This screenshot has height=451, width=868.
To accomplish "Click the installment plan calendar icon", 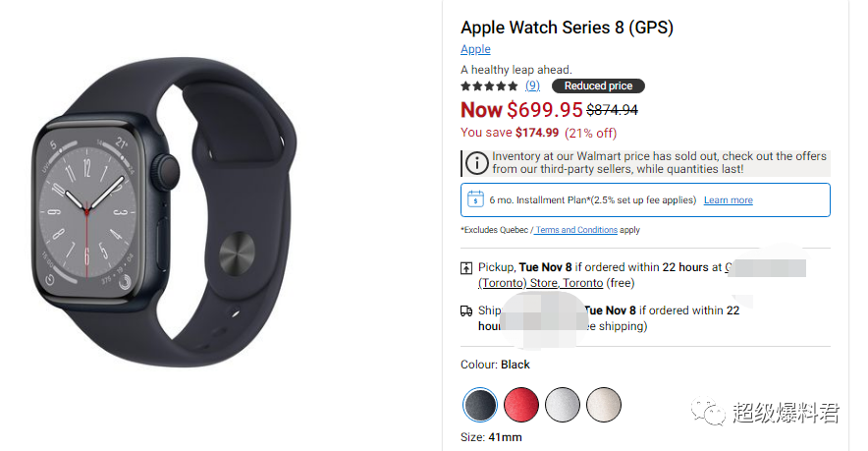I will click(x=475, y=198).
